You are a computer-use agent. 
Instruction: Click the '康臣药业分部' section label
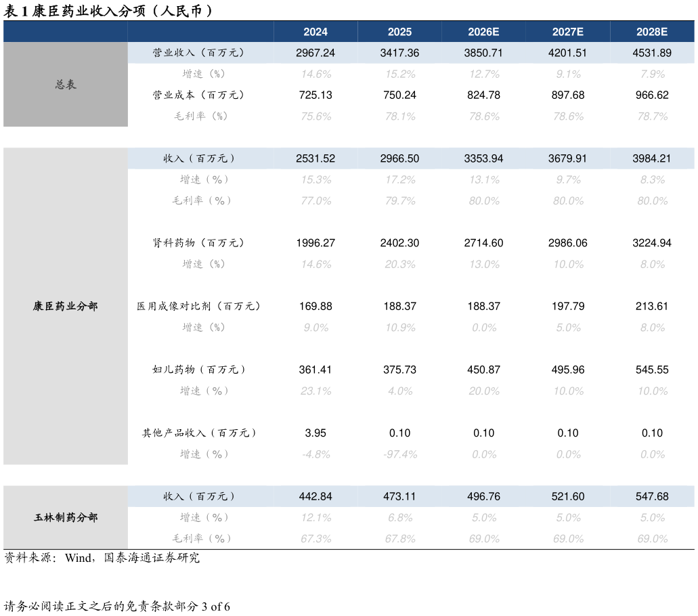[x=66, y=306]
